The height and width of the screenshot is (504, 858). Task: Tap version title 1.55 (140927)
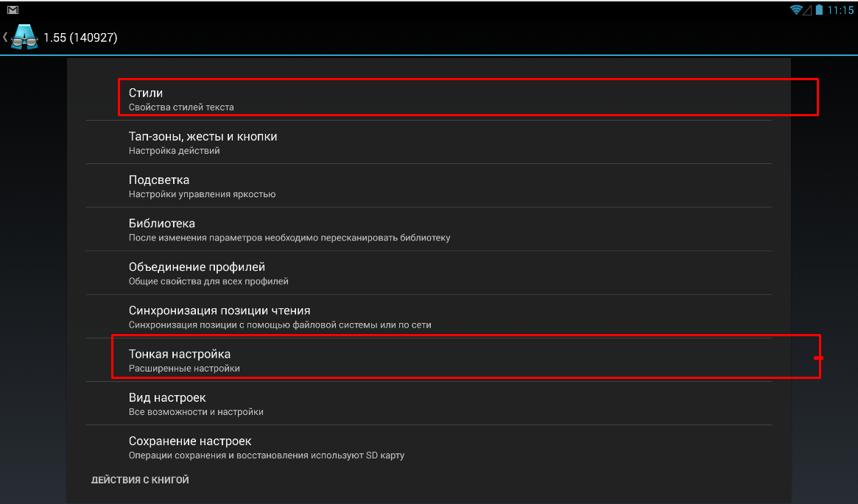(80, 38)
